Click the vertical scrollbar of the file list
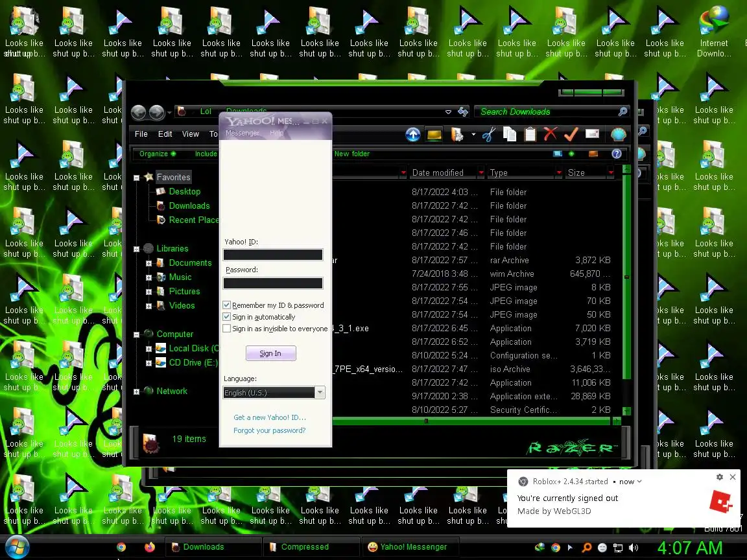 coord(626,277)
